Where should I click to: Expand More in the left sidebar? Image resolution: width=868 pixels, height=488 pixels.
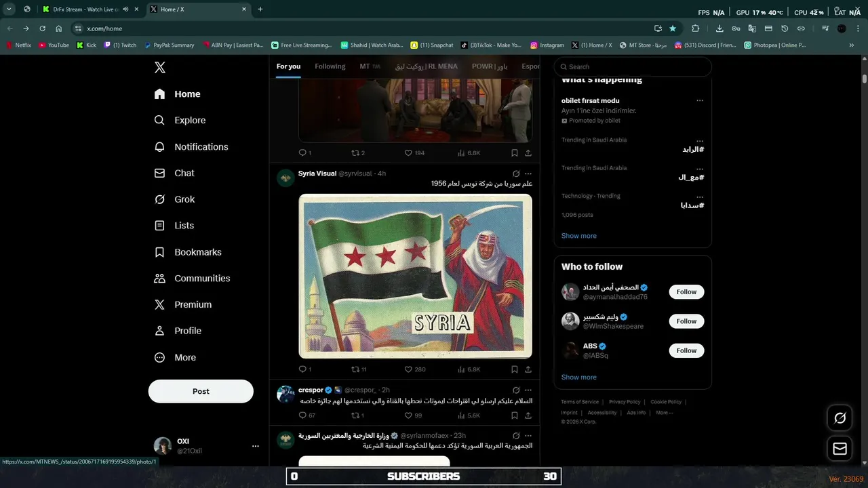pos(176,357)
